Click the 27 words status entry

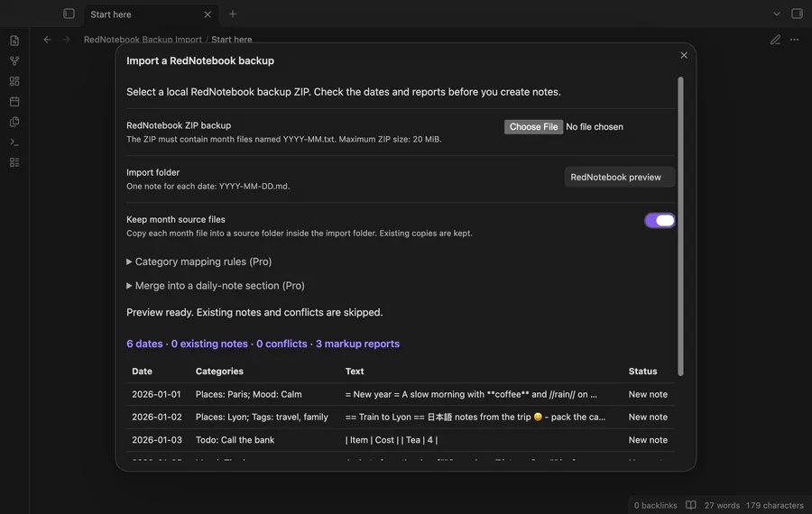point(722,505)
